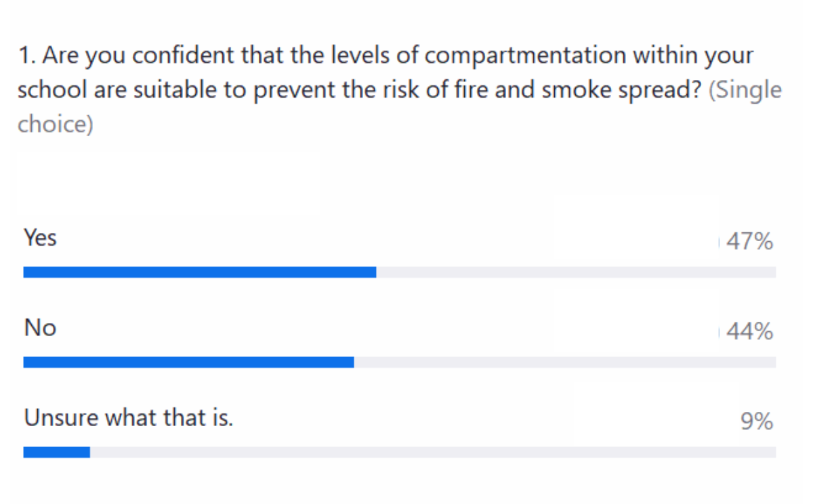Click the filled blue portion of No bar
The image size is (813, 504).
[188, 362]
